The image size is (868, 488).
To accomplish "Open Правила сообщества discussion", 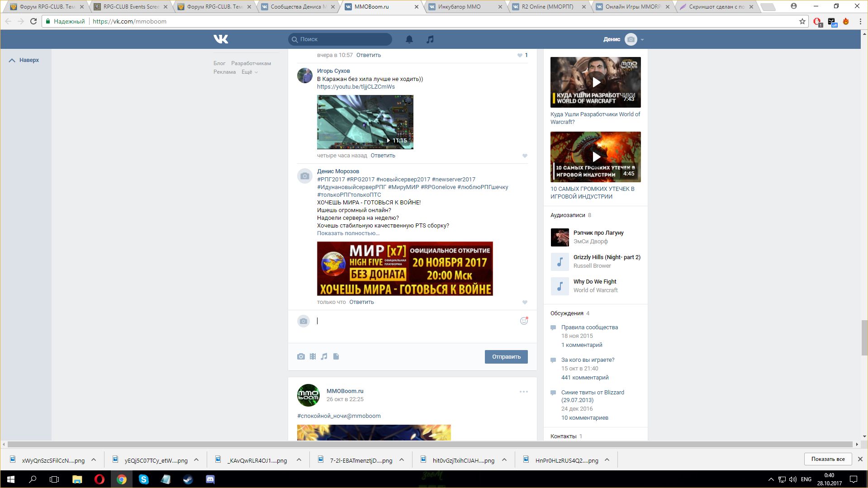I will click(589, 327).
